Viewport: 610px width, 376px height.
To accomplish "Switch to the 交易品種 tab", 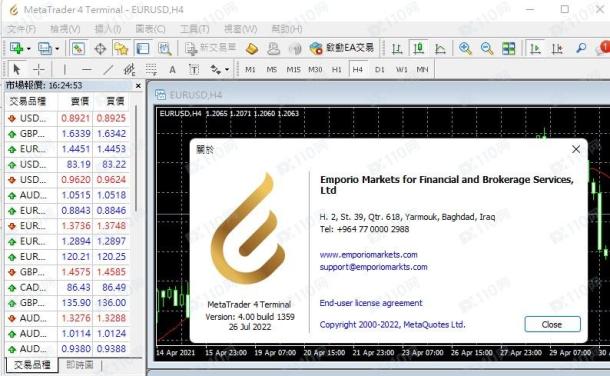I will click(32, 365).
